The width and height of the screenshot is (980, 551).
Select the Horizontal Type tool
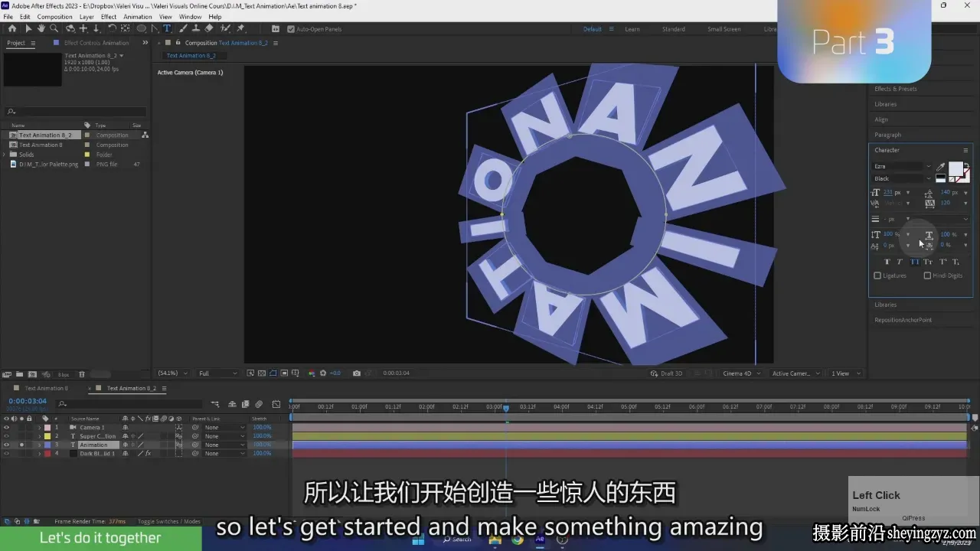pos(167,28)
